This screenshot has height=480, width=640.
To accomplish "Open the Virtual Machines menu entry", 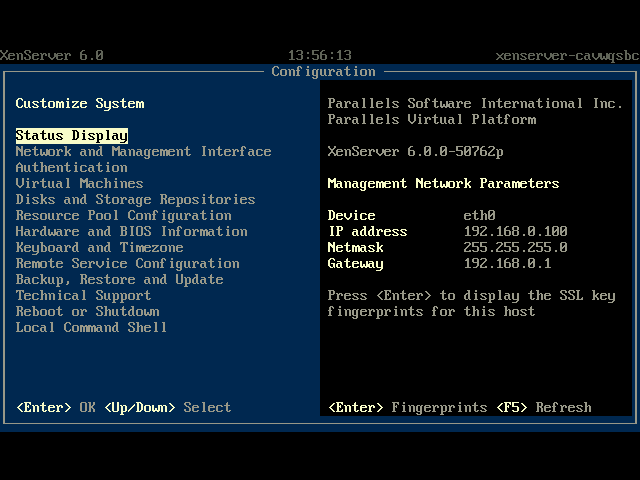I will (79, 183).
